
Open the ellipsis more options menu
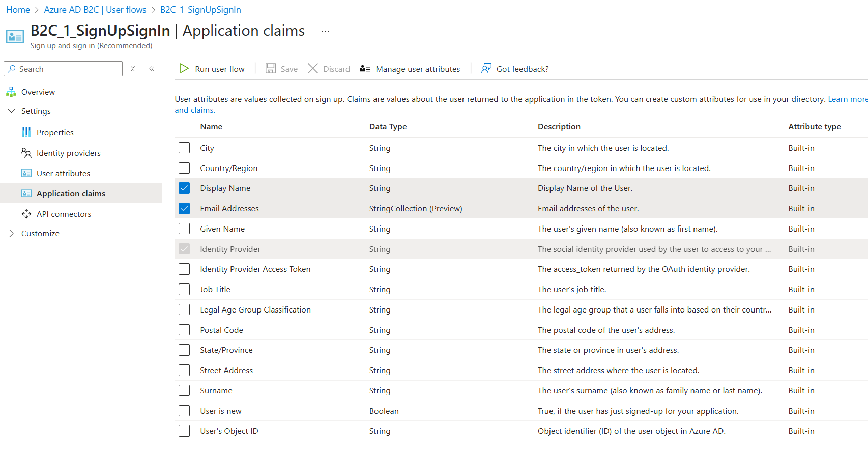point(325,32)
